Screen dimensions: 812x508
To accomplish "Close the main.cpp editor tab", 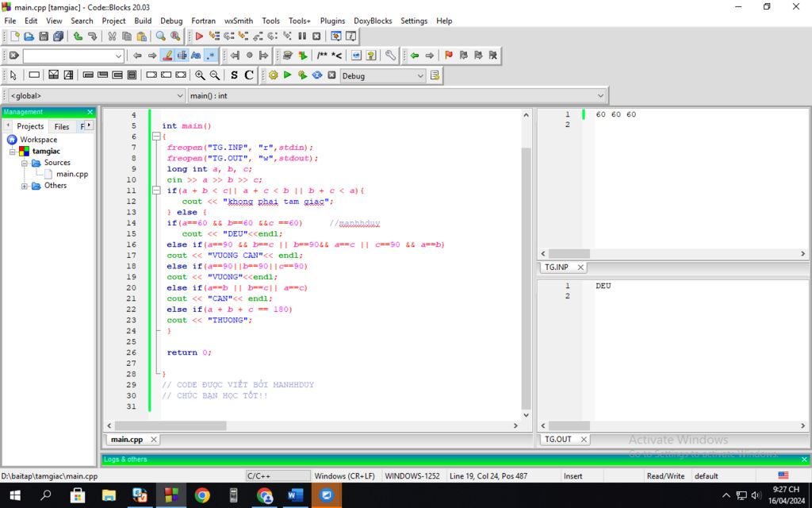I will [154, 440].
